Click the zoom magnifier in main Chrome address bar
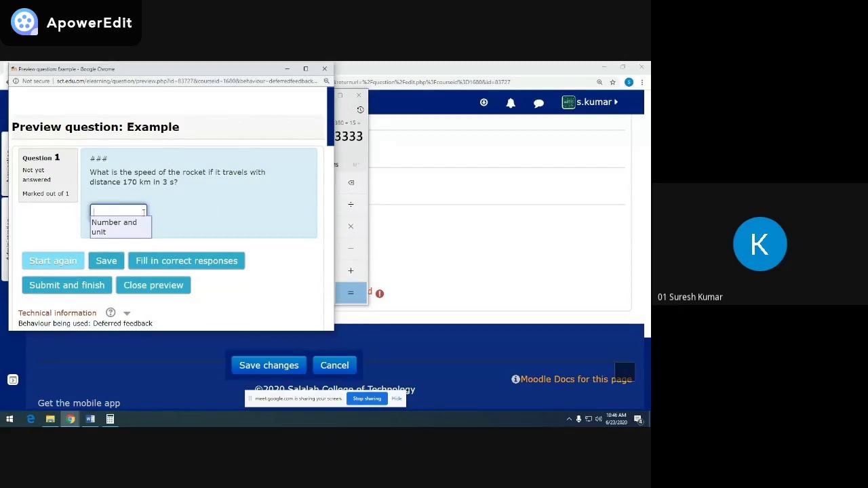This screenshot has height=488, width=868. click(x=599, y=82)
